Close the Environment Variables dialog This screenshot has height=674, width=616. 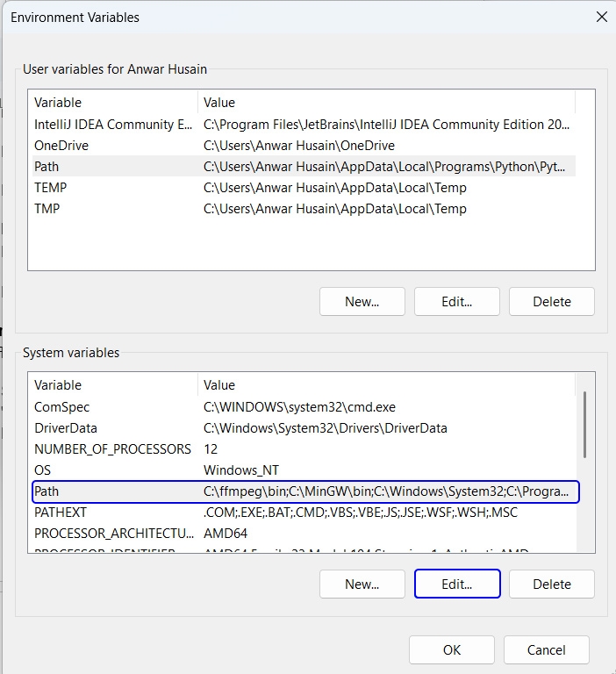click(601, 17)
